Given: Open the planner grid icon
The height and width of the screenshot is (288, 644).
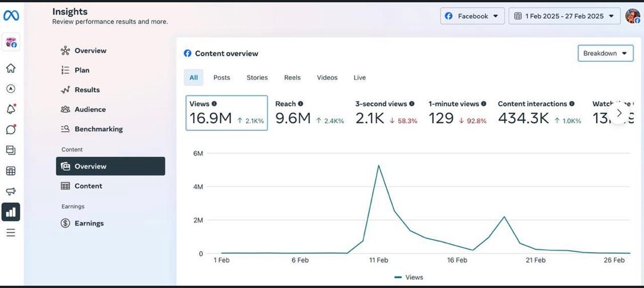Looking at the screenshot, I should click(11, 171).
